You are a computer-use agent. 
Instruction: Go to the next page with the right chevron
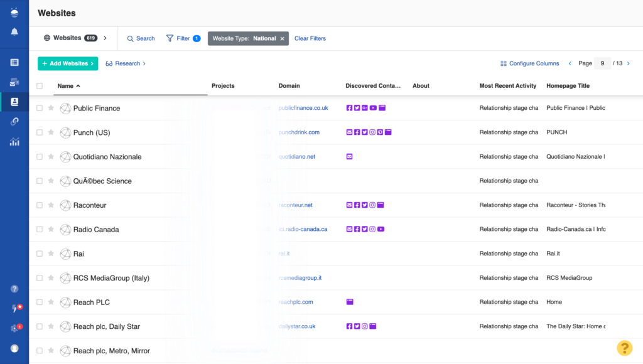pyautogui.click(x=629, y=63)
